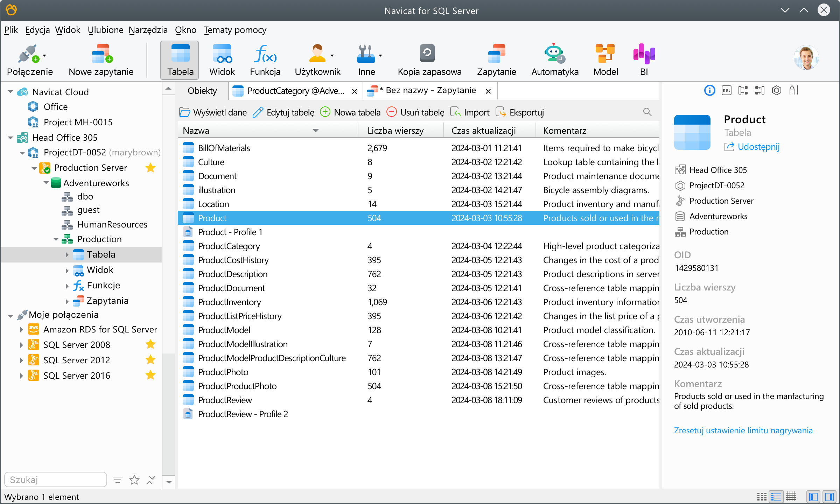840x504 pixels.
Task: Select the Tabela toolbar button
Action: pos(180,60)
